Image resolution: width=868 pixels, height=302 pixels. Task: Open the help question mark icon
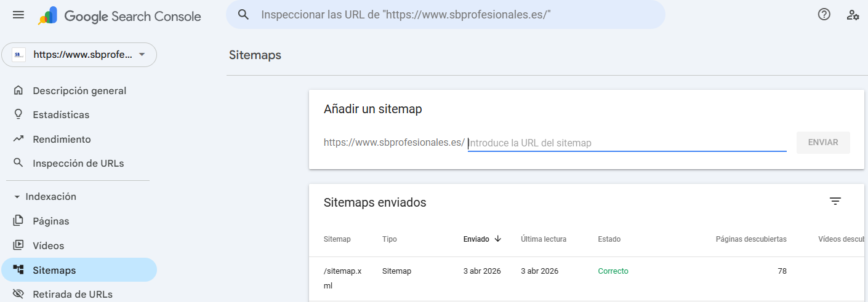pyautogui.click(x=824, y=15)
